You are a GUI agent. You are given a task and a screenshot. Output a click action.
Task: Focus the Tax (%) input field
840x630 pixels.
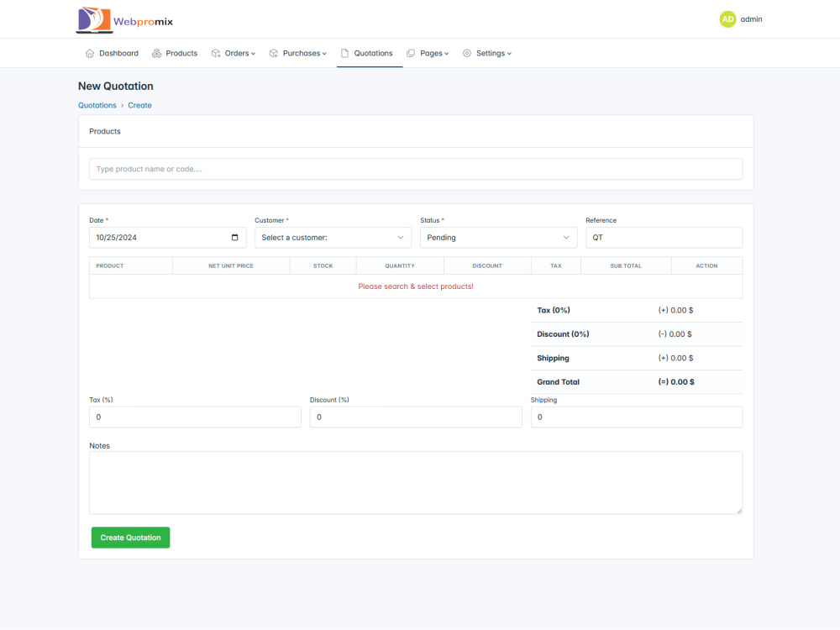pyautogui.click(x=195, y=417)
